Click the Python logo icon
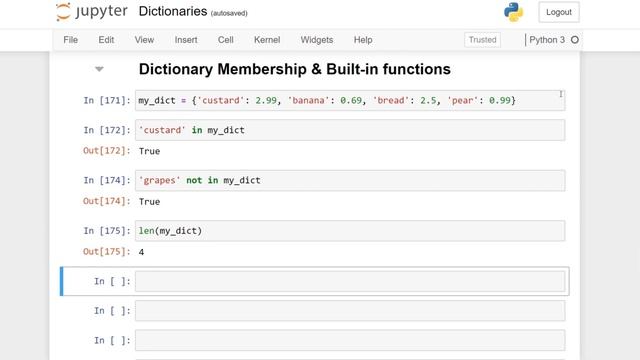The image size is (640, 360). (513, 12)
